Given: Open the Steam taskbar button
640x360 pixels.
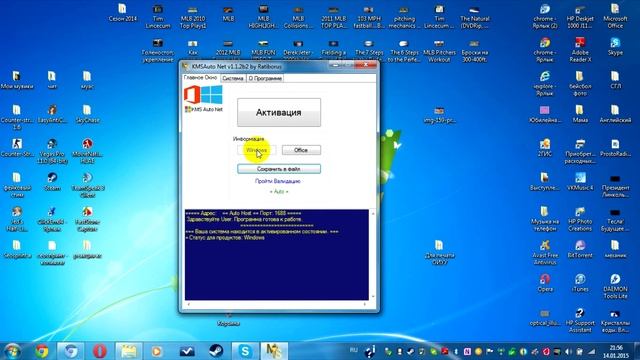Looking at the screenshot, I should click(216, 351).
